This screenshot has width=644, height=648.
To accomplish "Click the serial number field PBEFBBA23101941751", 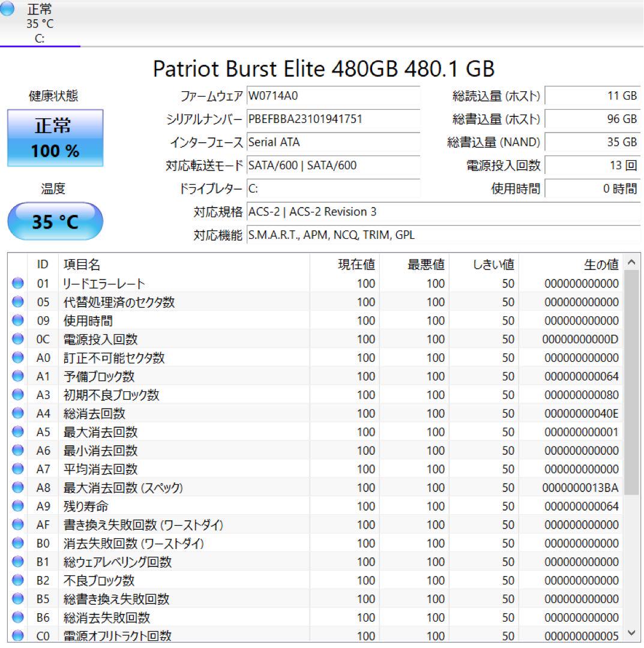I will pyautogui.click(x=333, y=119).
